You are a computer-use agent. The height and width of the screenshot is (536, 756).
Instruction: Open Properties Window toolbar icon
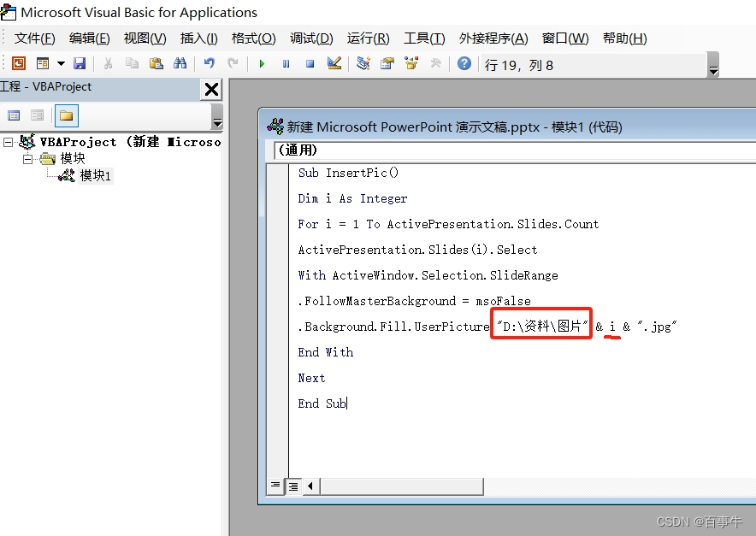click(387, 63)
